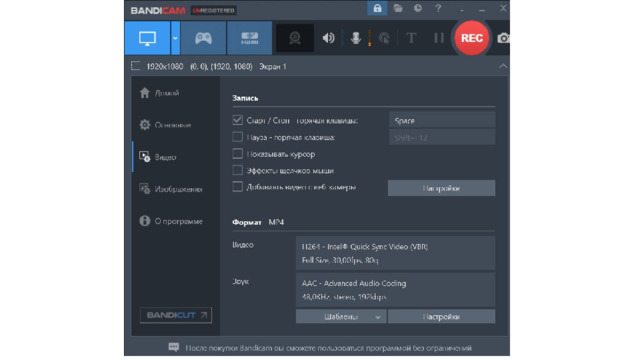Enable the mouse click effects checkbox
This screenshot has width=640, height=360.
click(237, 170)
